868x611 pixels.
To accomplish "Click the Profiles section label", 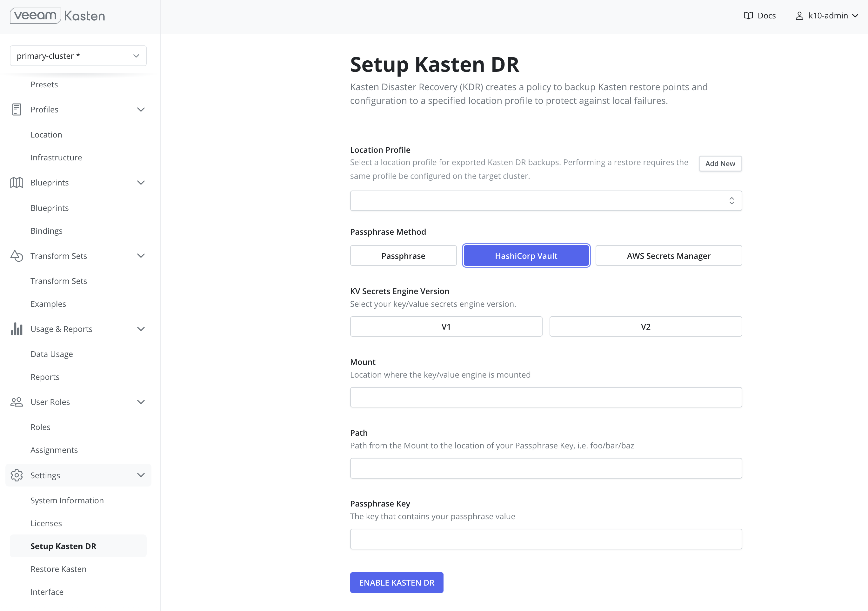I will click(44, 110).
